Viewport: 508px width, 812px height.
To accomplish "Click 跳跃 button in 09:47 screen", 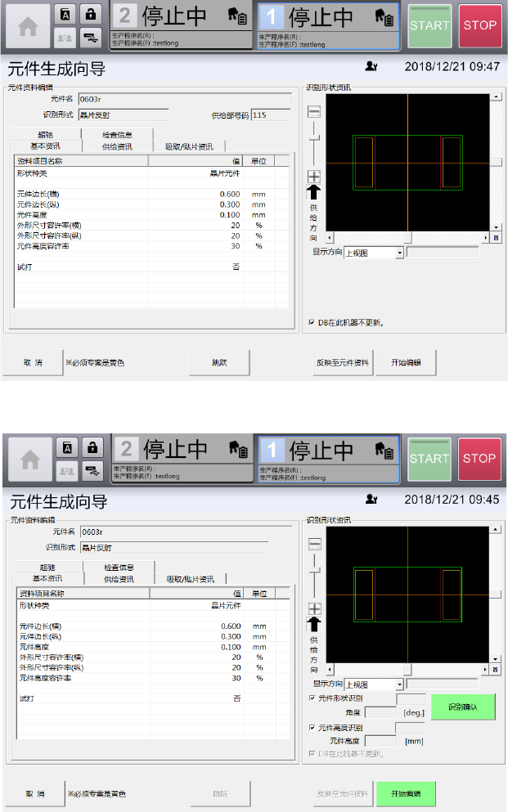I will point(219,362).
